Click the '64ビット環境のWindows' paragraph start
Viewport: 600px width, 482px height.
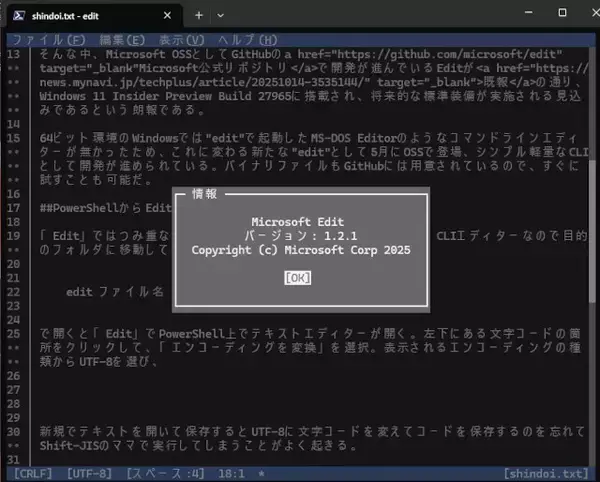109,138
